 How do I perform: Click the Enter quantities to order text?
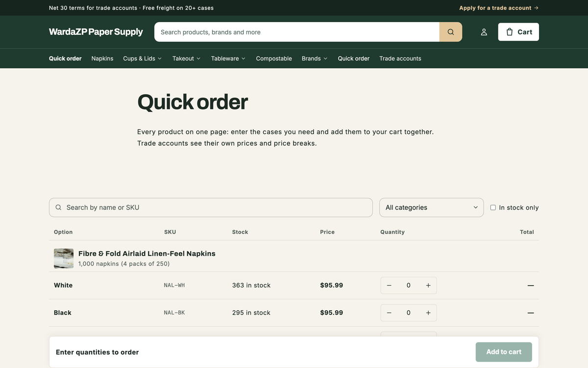click(x=97, y=352)
